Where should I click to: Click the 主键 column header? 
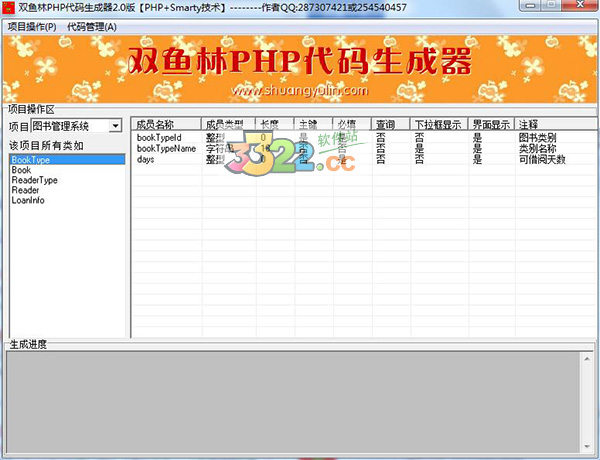pos(313,124)
